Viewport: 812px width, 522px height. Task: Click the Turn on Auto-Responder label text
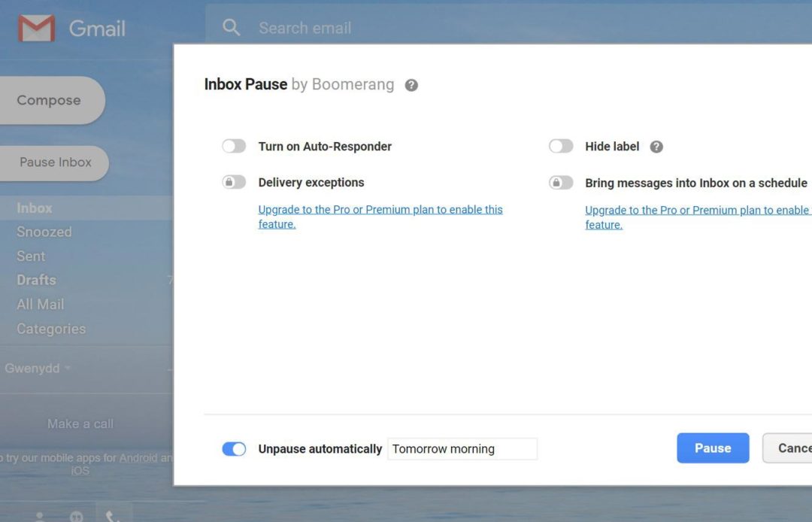point(325,147)
